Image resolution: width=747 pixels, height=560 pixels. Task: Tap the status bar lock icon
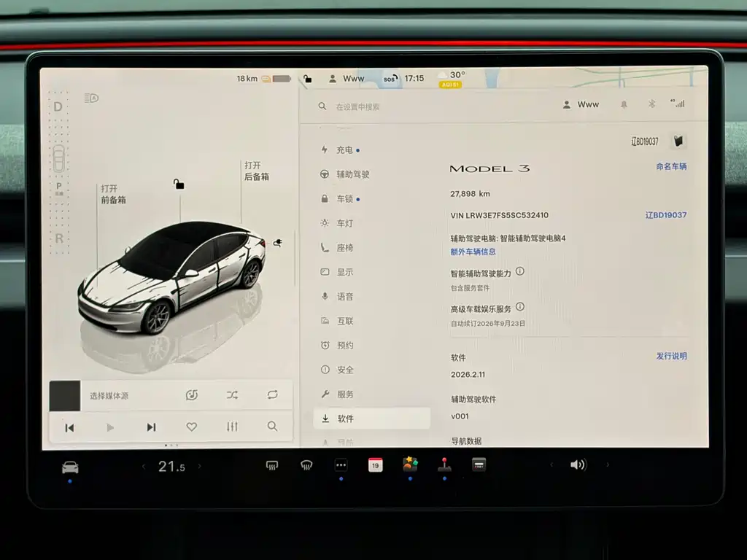click(x=308, y=79)
